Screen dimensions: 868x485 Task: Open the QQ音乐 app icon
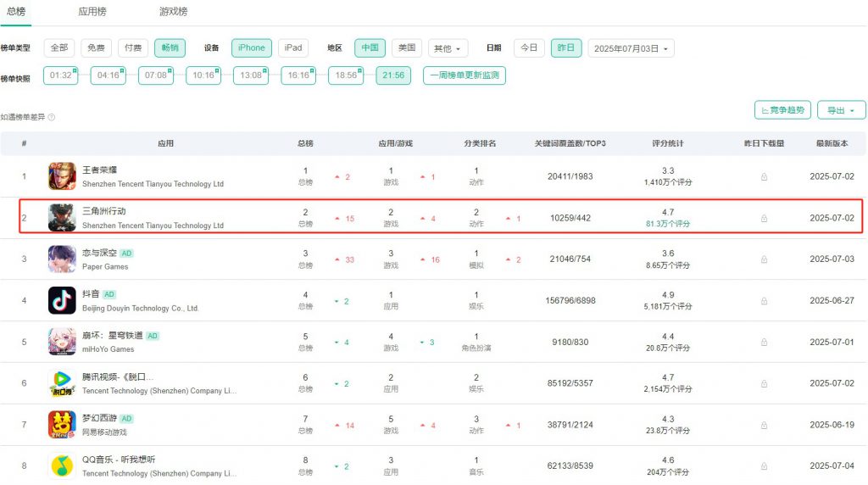coord(62,465)
